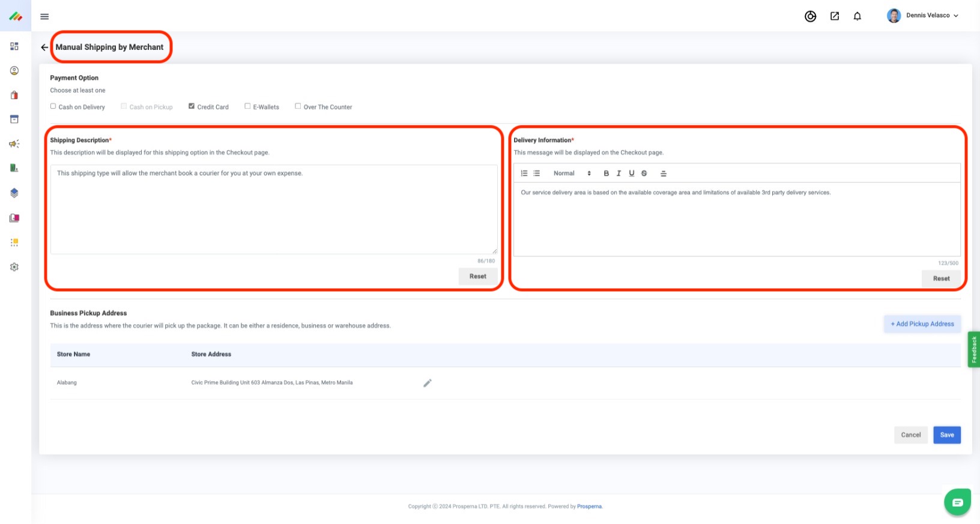Open the vertical Feedback tab
Image resolution: width=980 pixels, height=524 pixels.
coord(974,349)
